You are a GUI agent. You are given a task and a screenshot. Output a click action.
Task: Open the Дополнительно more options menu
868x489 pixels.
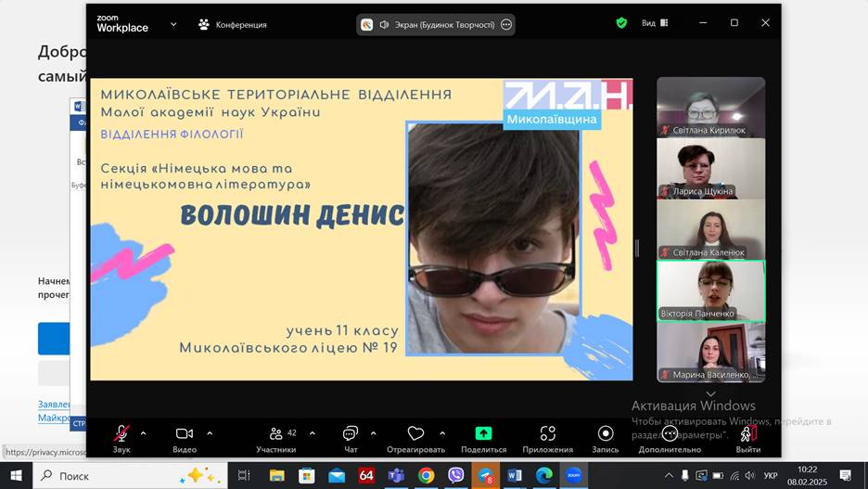pos(670,434)
